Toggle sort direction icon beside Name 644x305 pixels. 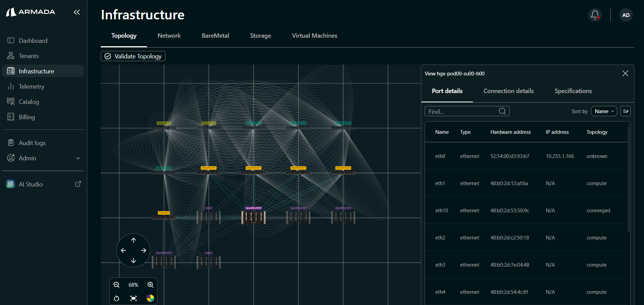pyautogui.click(x=626, y=111)
